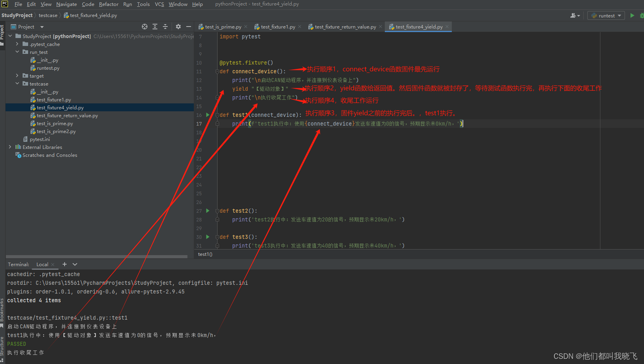Click the Expand All icon in Project panel
The height and width of the screenshot is (364, 644).
pyautogui.click(x=155, y=27)
